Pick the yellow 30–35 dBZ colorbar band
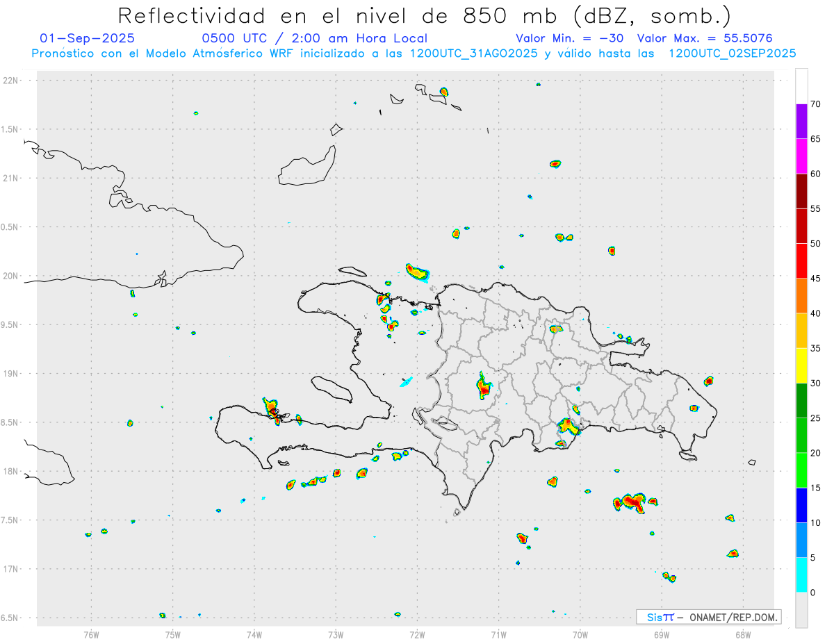This screenshot has width=834, height=644. 801,366
